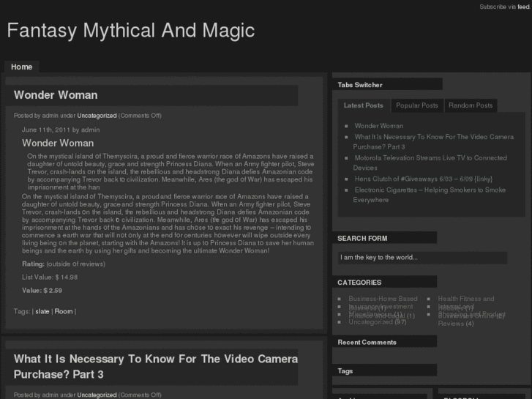Open the Business-Home Based Business category
The height and width of the screenshot is (399, 532).
[x=383, y=303]
